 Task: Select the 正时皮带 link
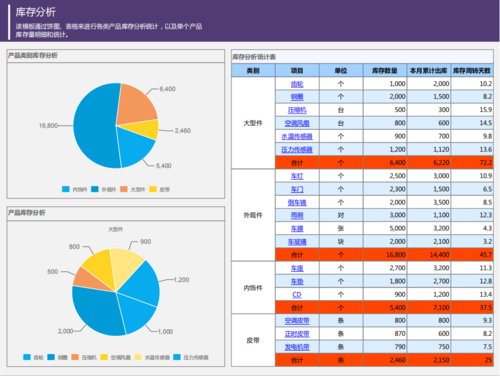tap(297, 334)
